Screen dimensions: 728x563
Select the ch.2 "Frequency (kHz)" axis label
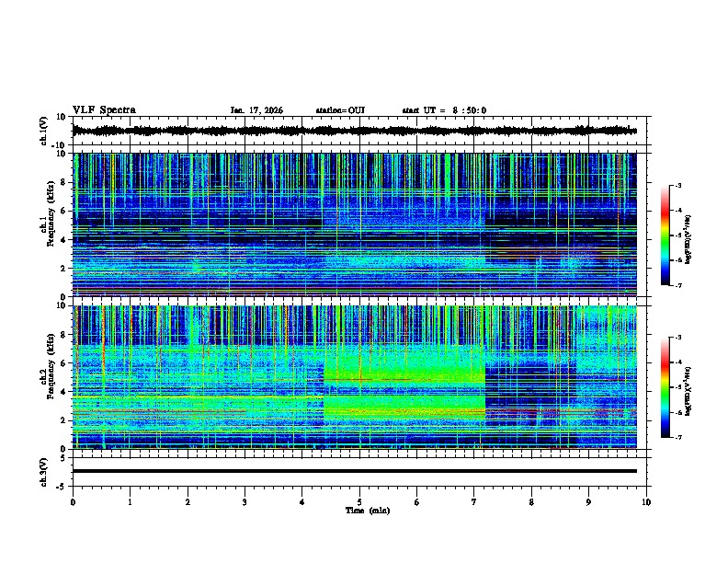[x=51, y=366]
